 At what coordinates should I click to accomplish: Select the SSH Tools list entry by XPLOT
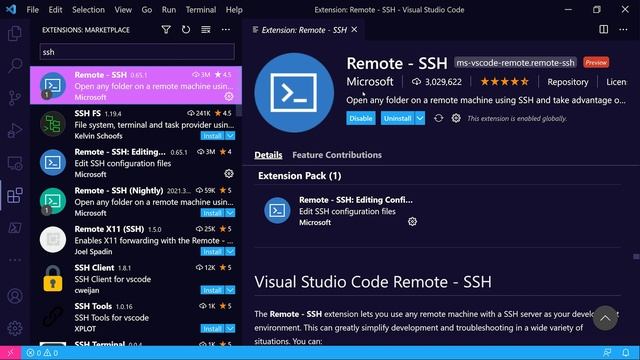click(x=136, y=317)
